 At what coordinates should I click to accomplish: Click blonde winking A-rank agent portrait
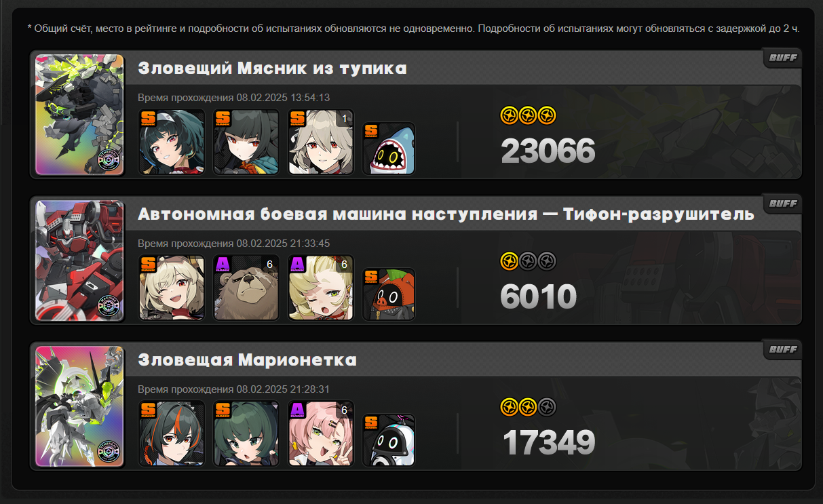tap(321, 288)
